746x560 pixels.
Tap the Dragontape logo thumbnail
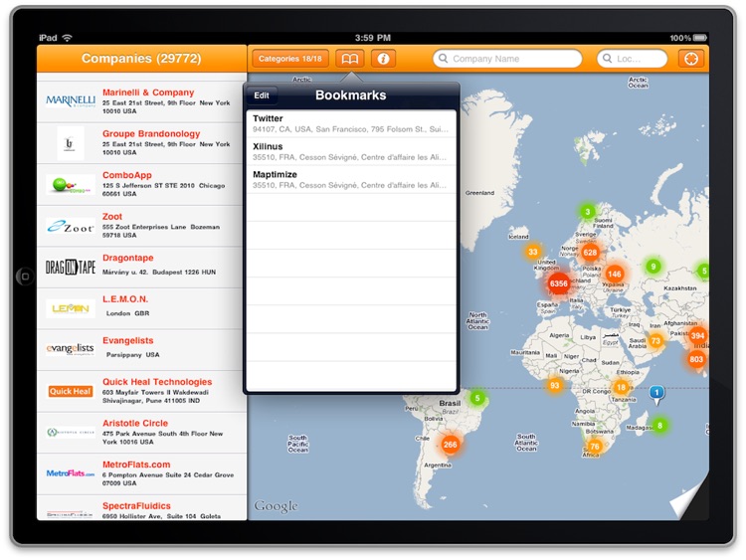coord(71,268)
